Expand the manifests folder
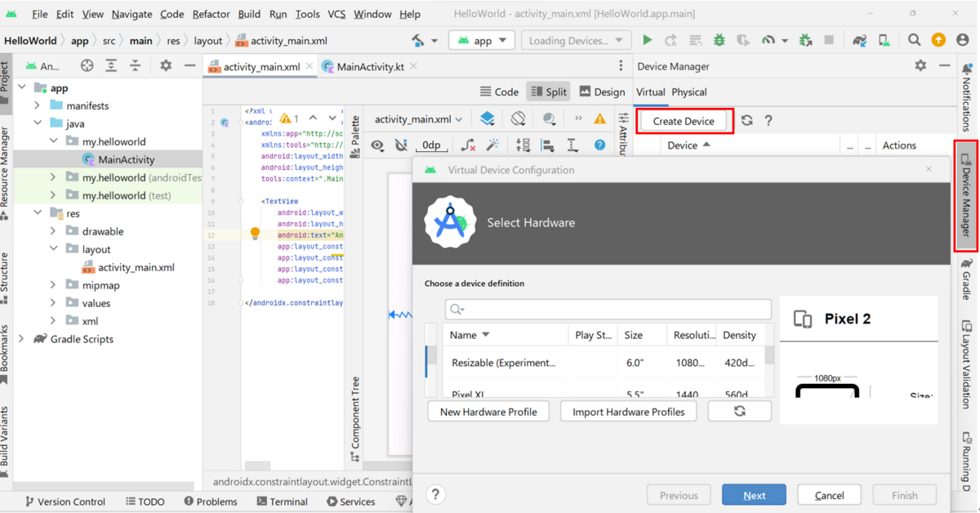The width and height of the screenshot is (980, 513). [x=38, y=105]
